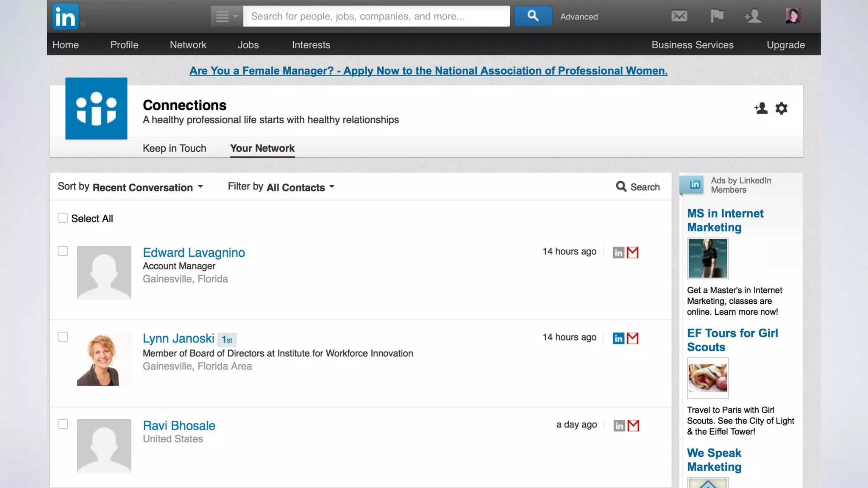Open search category dropdown left of search box

(227, 16)
